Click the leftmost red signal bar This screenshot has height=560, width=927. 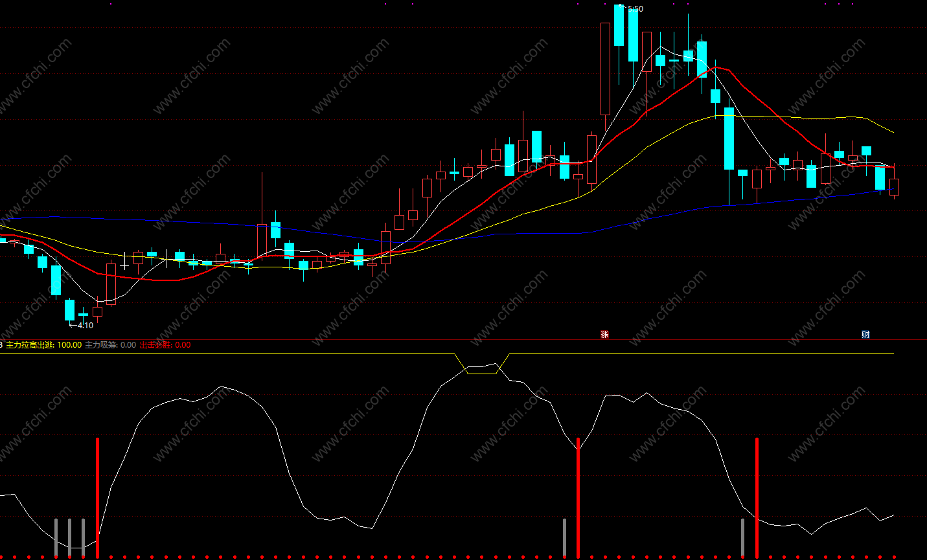(97, 497)
